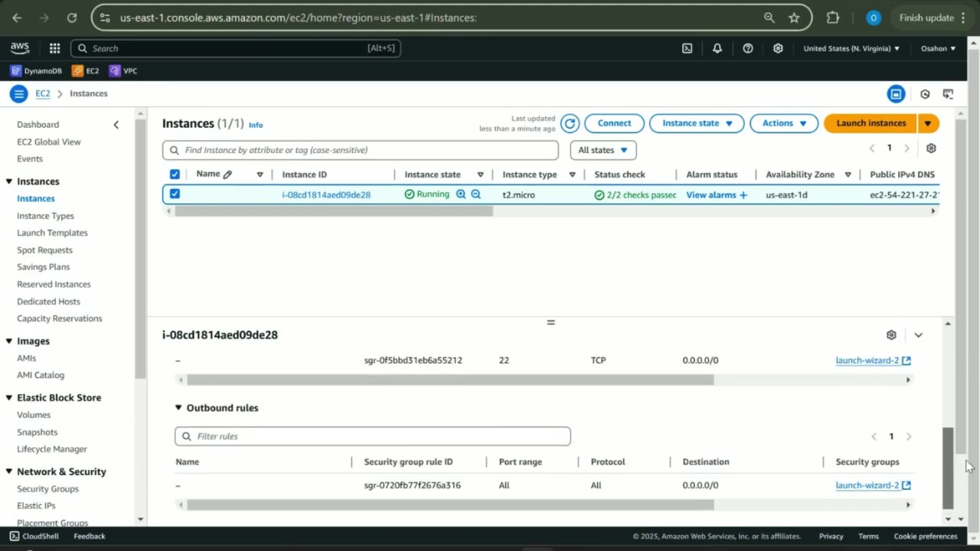Screen dimensions: 980x551
Task: Click the instances table horizontal scrollbar
Action: click(334, 211)
